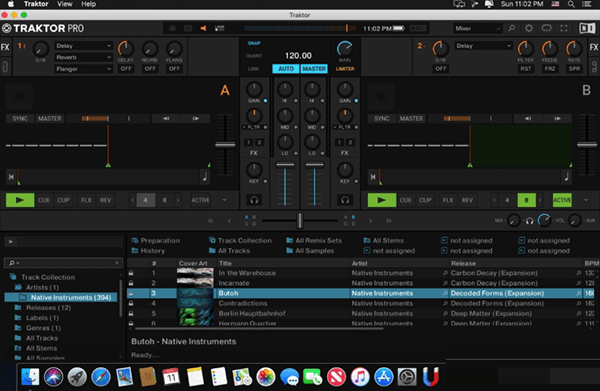The height and width of the screenshot is (391, 600).
Task: Enable DELAY effect OFF button in FX1
Action: pos(126,69)
